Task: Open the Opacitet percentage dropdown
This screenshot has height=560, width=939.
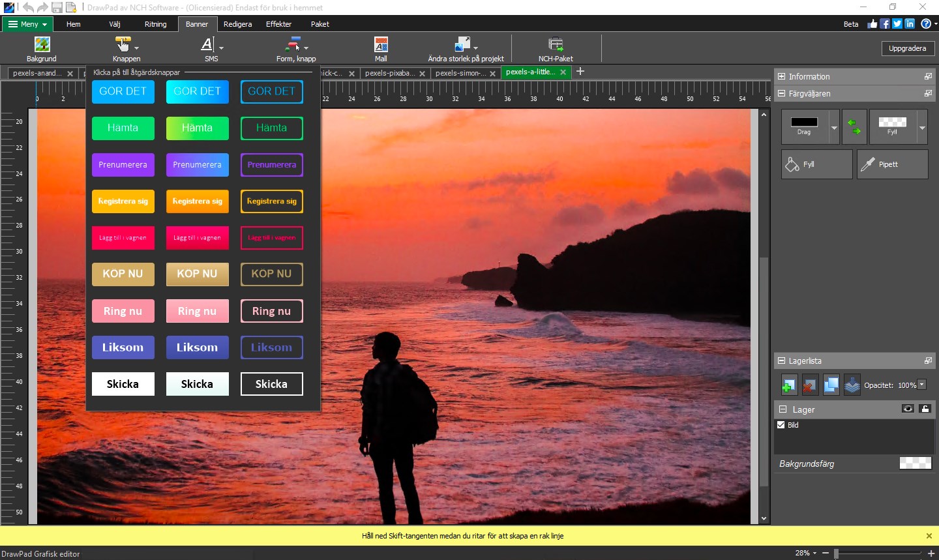Action: pos(922,385)
